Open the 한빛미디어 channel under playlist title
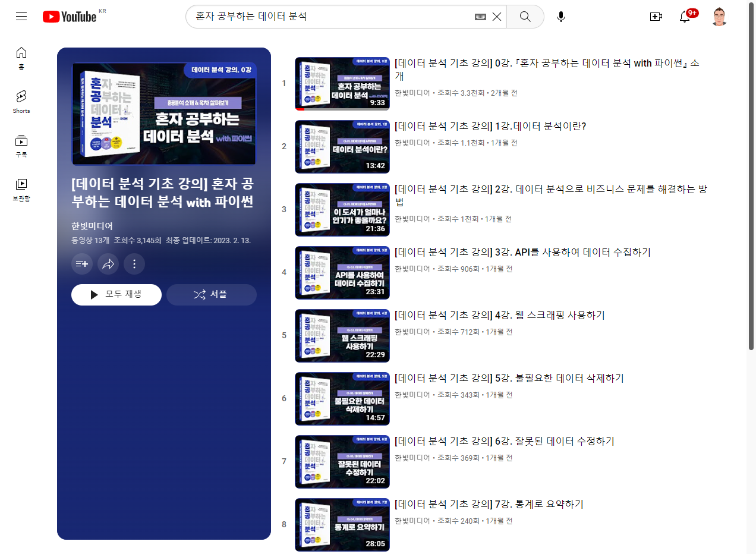 [x=92, y=226]
